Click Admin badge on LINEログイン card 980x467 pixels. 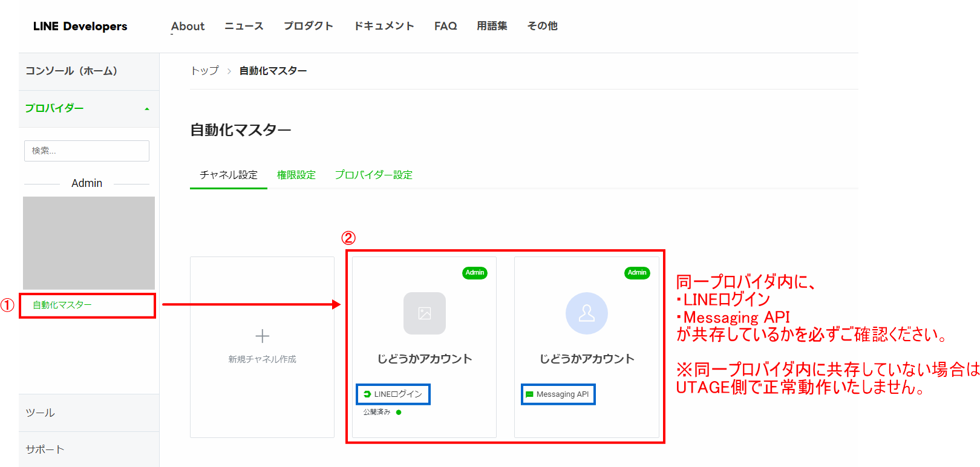point(475,273)
